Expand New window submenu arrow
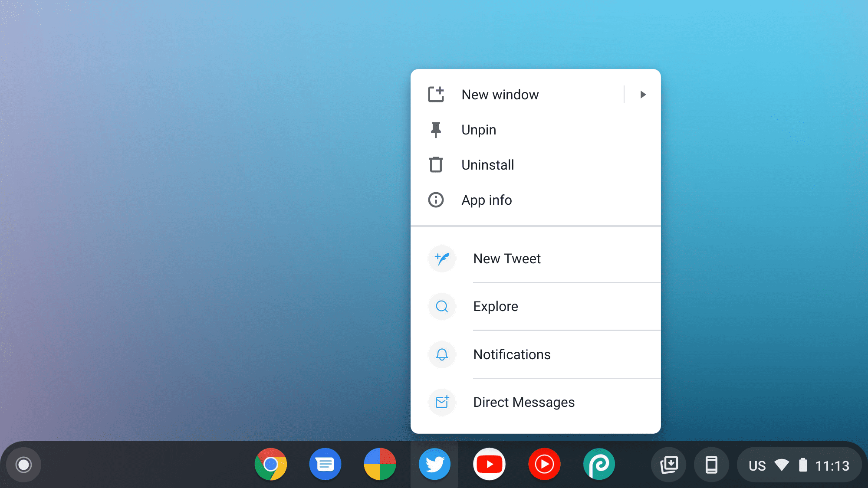Screen dimensions: 868x488 click(x=643, y=94)
